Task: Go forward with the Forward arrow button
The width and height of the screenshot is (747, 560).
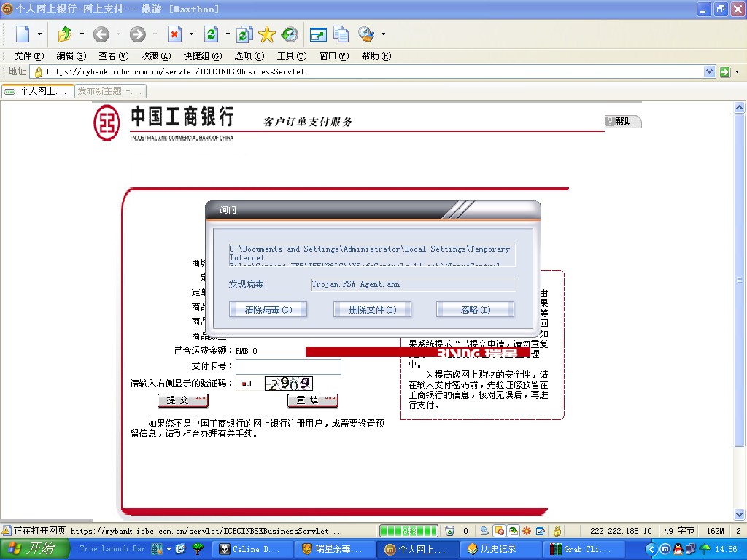Action: (138, 34)
